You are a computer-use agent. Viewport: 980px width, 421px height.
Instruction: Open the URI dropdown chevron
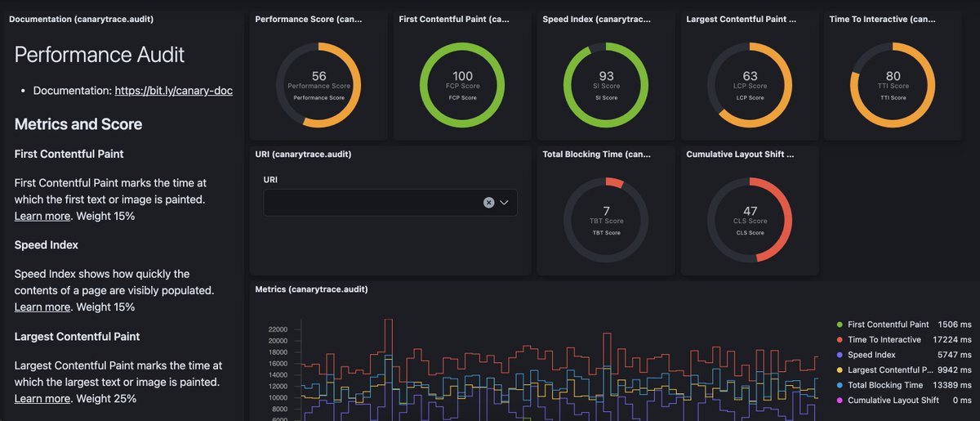click(x=505, y=203)
